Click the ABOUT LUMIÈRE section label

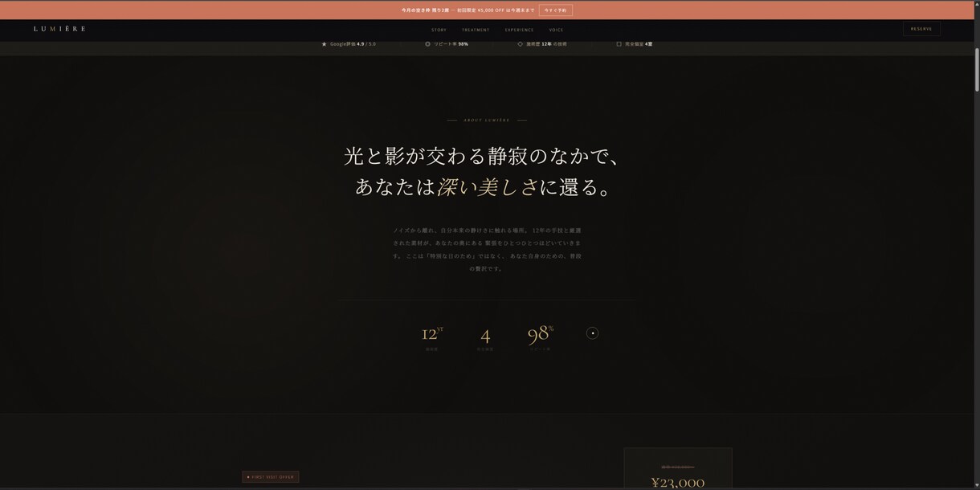pyautogui.click(x=487, y=120)
